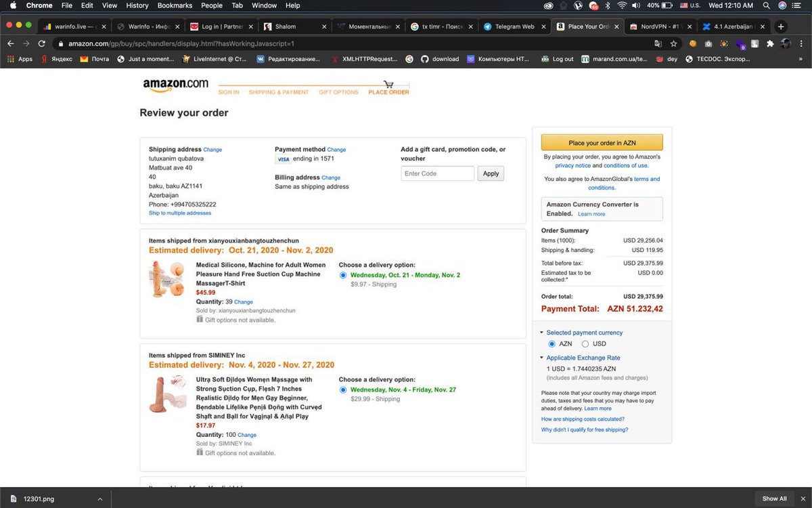Screen dimensions: 812x508
Task: Open options arrow for 12301.png download
Action: (99, 499)
